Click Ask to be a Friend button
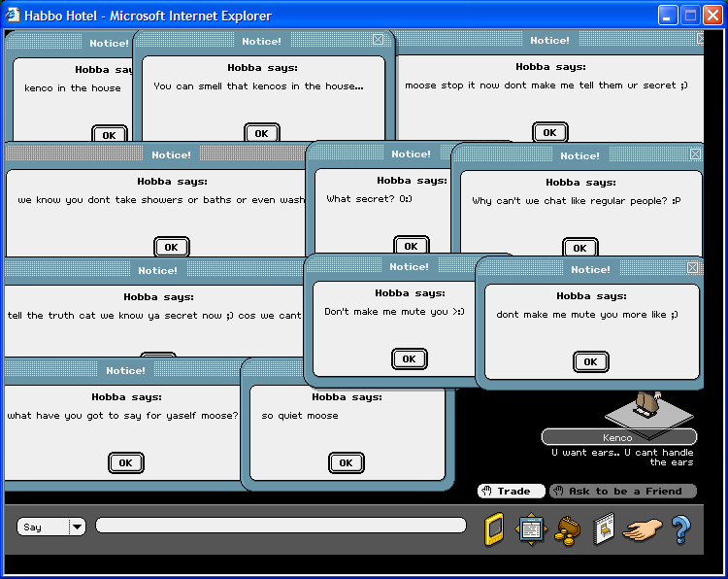Image resolution: width=728 pixels, height=579 pixels. (623, 491)
